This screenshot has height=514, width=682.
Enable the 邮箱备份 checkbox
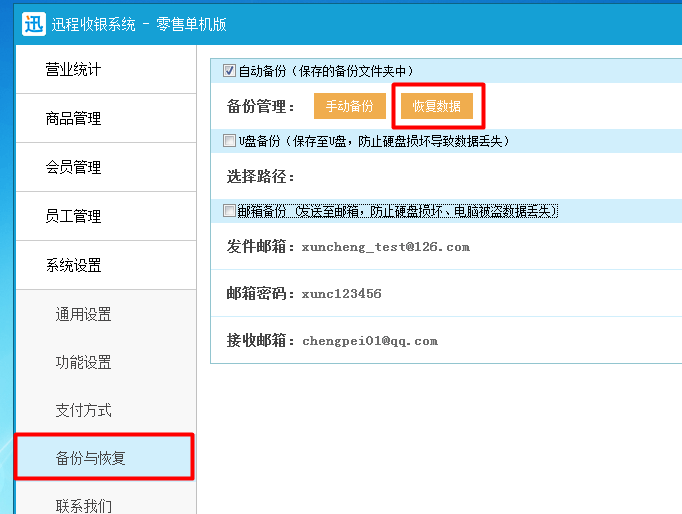click(229, 211)
